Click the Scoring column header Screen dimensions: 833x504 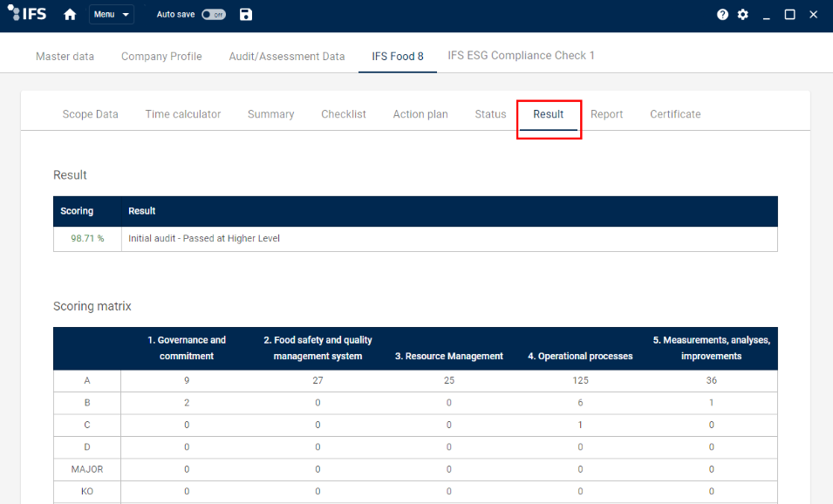(77, 211)
